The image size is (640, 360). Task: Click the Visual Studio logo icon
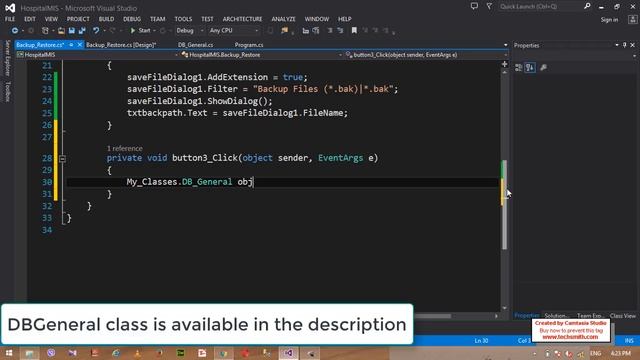pyautogui.click(x=10, y=7)
